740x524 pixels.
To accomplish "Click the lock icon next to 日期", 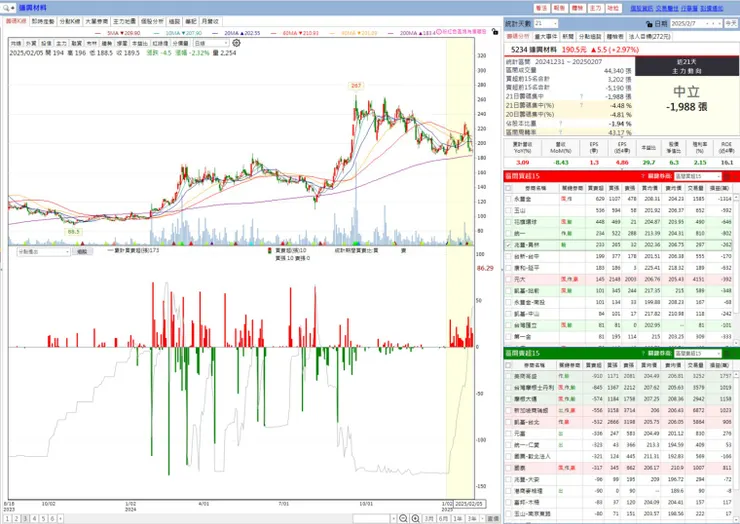I will coord(649,24).
